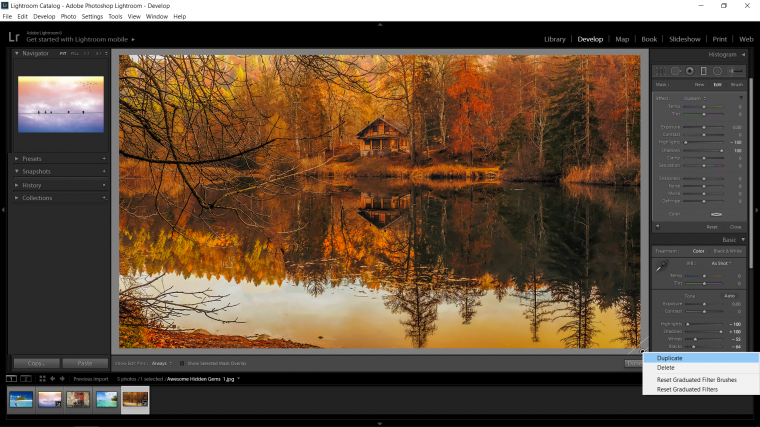Open the WB As Shot dropdown

point(721,263)
